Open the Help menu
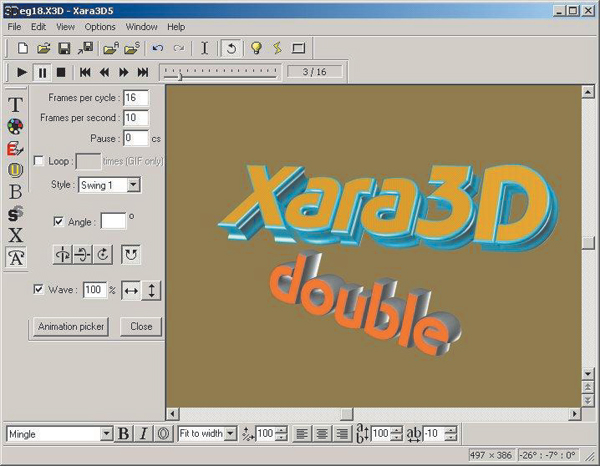The width and height of the screenshot is (600, 466). (x=176, y=27)
